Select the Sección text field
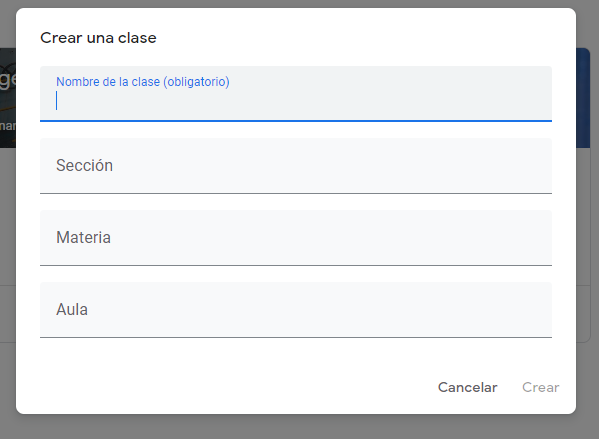This screenshot has height=439, width=599. click(296, 166)
